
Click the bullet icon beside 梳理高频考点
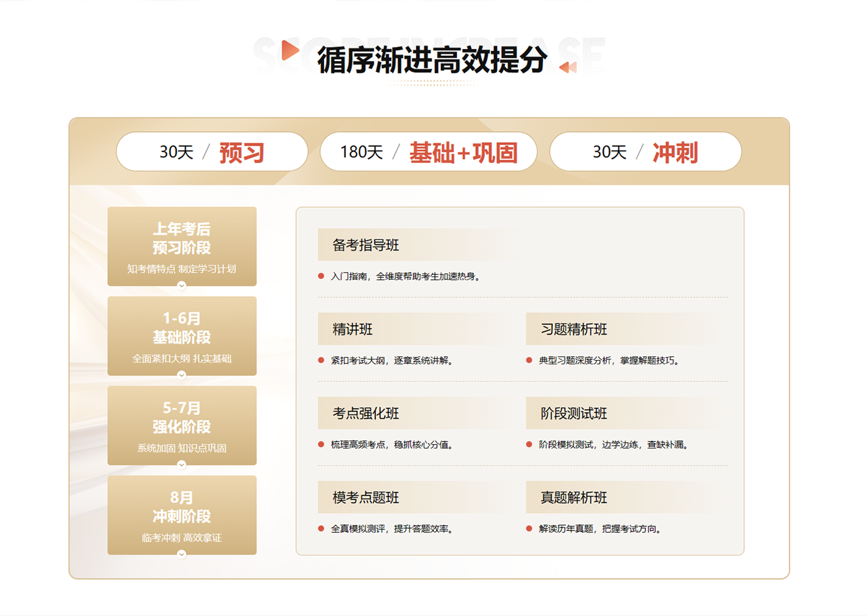(x=320, y=445)
